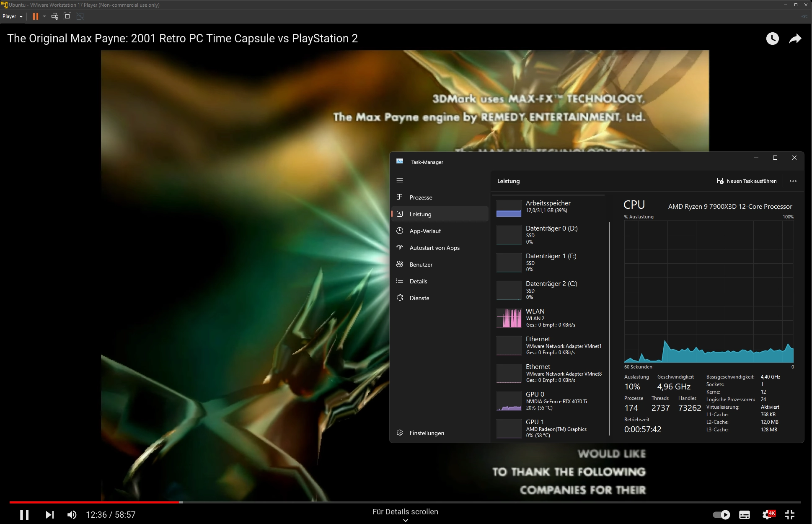Send Ctrl+Alt+Del to virtual machine
This screenshot has height=524, width=812.
[55, 16]
